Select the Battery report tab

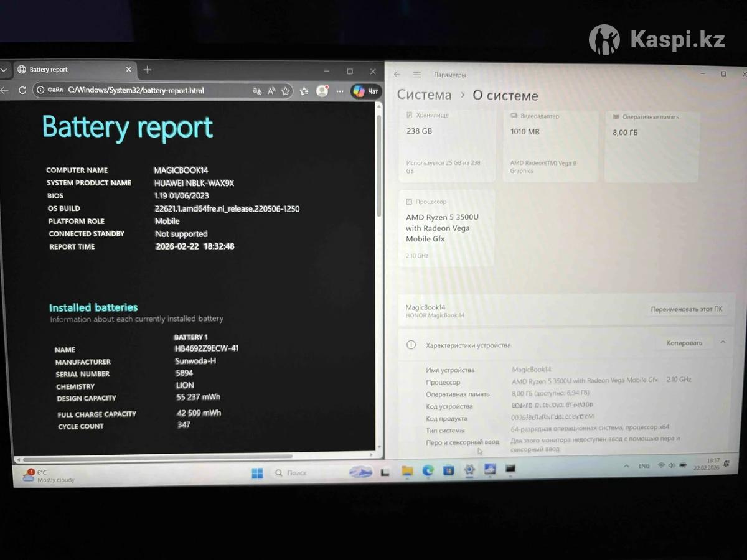click(68, 70)
